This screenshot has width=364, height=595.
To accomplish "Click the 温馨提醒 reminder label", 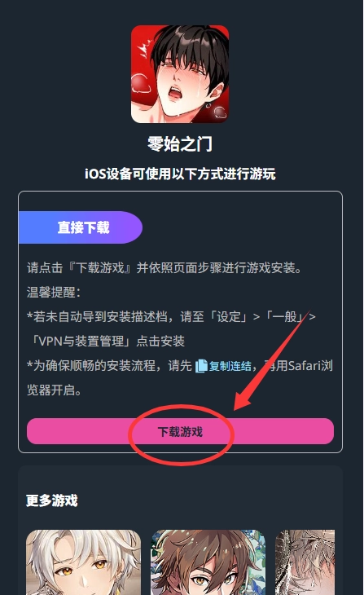I will point(54,292).
